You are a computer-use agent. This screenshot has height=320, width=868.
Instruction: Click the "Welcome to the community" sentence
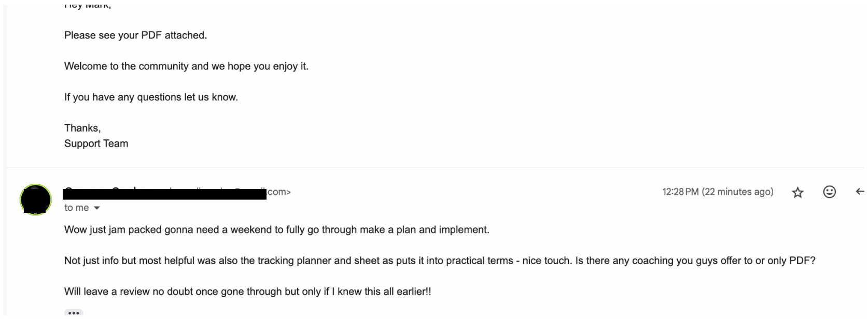tap(186, 66)
